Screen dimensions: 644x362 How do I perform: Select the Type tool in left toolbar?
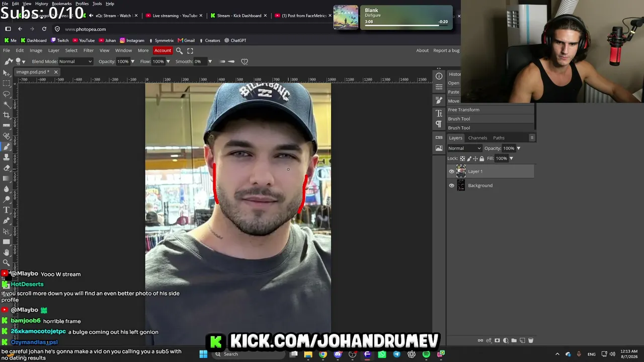pyautogui.click(x=7, y=210)
